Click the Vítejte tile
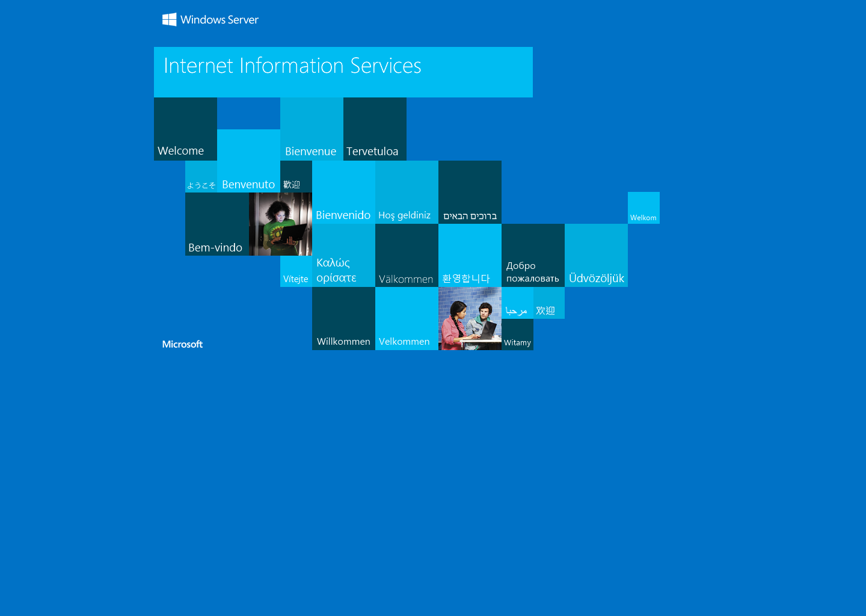 (x=296, y=271)
